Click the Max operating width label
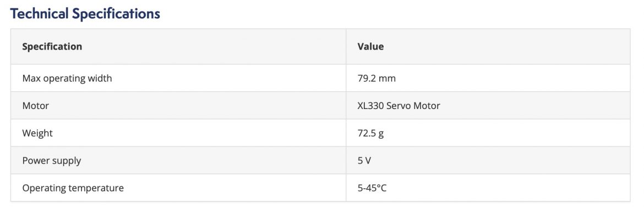Image resolution: width=644 pixels, height=207 pixels. pos(67,78)
